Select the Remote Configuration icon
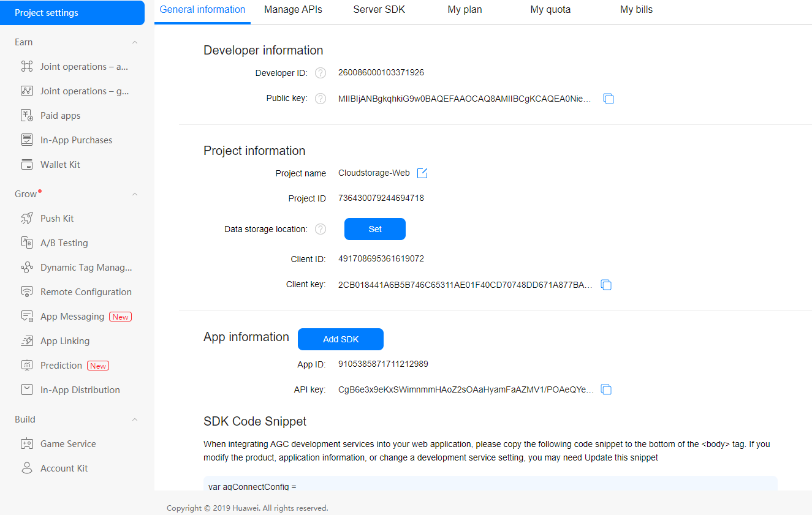This screenshot has height=515, width=812. pos(27,291)
